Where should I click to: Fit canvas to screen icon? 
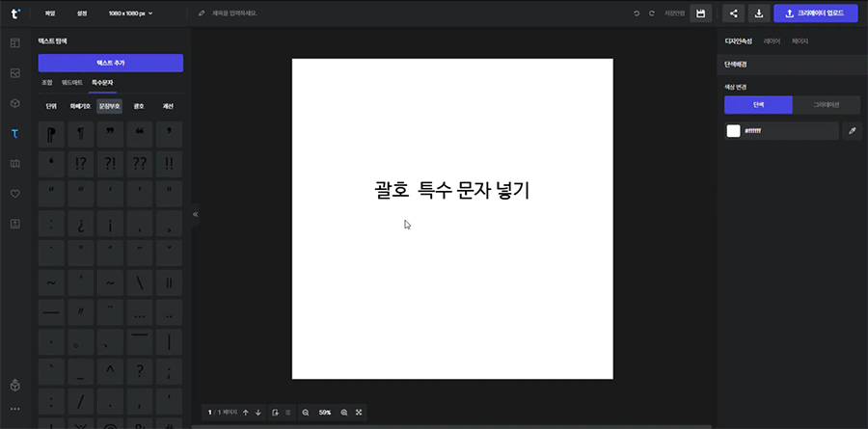click(x=359, y=413)
